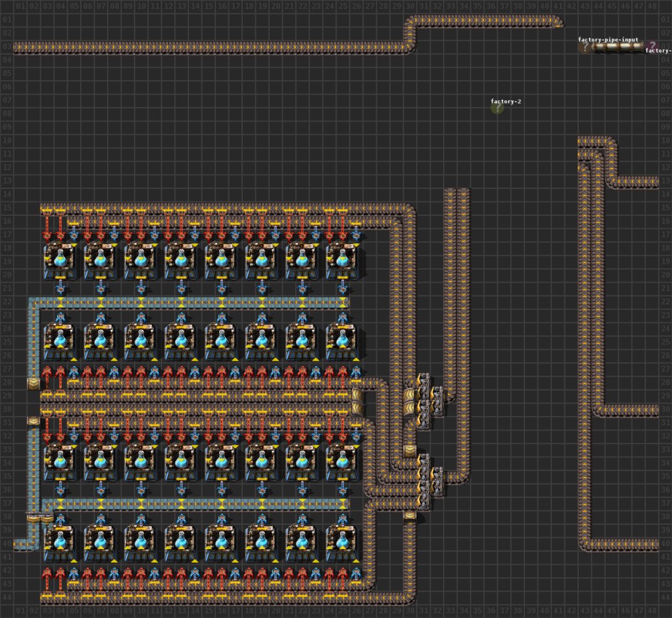Click the column label 01 on the top edge
672x618 pixels.
(x=20, y=6)
